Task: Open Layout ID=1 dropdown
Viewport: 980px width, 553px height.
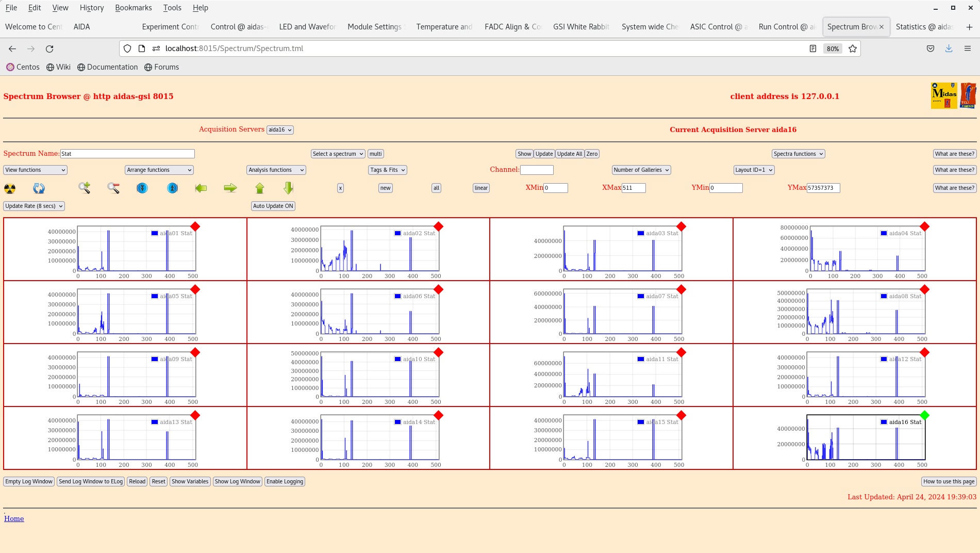Action: [x=754, y=170]
